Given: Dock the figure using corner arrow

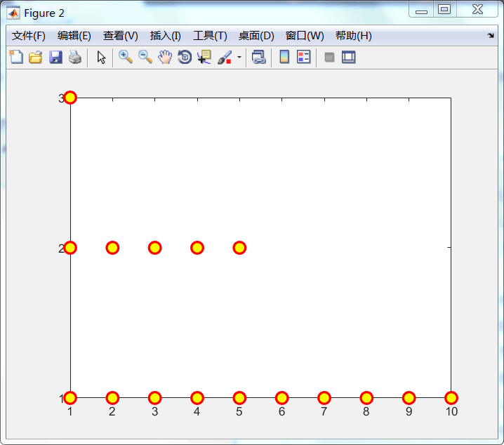Looking at the screenshot, I should [491, 35].
